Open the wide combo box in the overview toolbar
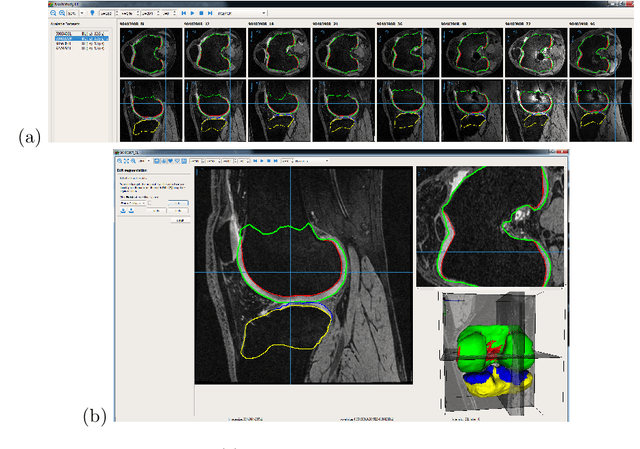Viewport: 640px width, 449px height. (242, 13)
